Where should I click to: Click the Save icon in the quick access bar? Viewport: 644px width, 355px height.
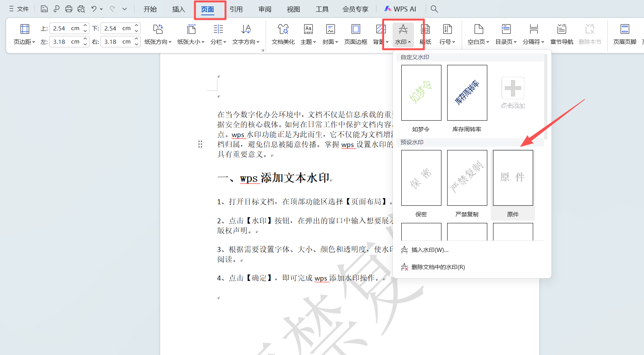point(44,9)
